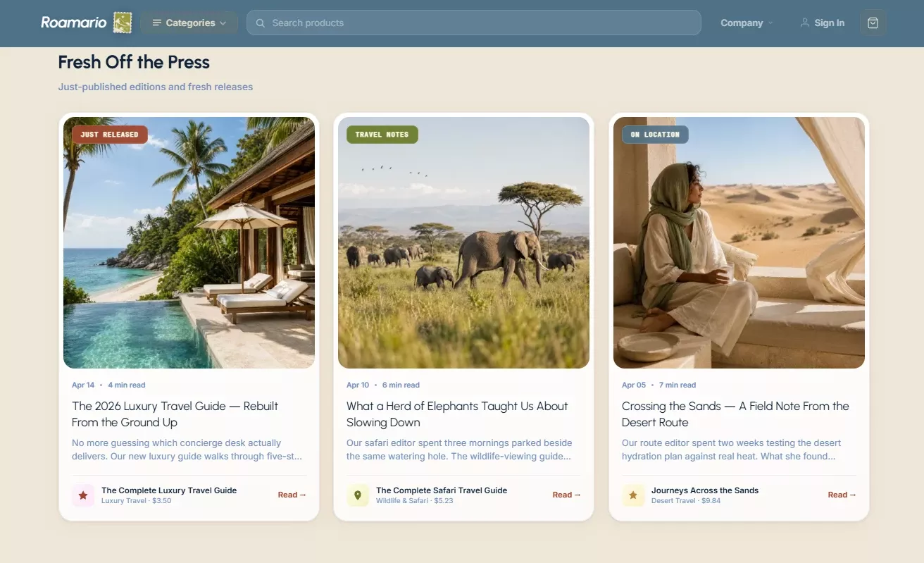Click the map pin icon beside Safari Travel Guide
Screen dimensions: 924x563
point(358,495)
